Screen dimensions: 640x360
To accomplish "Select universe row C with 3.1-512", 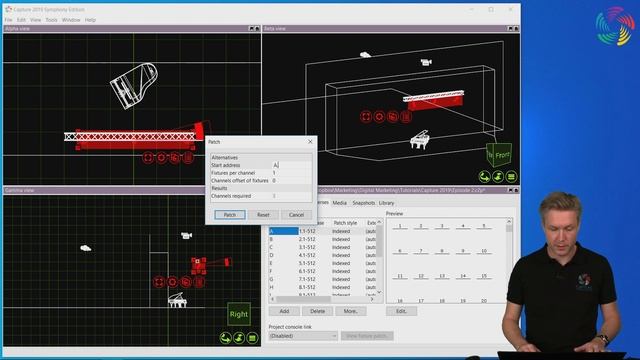I will click(322, 247).
